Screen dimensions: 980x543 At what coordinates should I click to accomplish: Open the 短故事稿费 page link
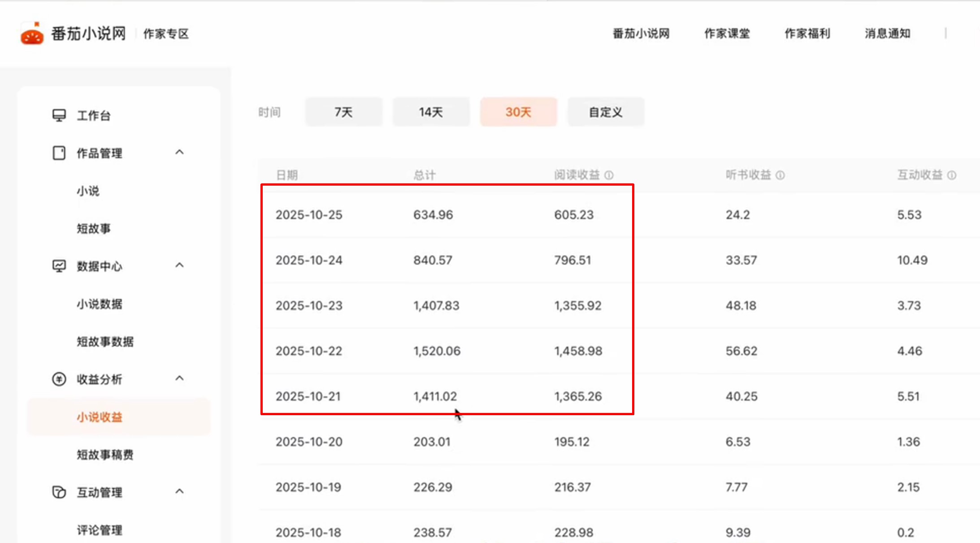click(x=106, y=455)
